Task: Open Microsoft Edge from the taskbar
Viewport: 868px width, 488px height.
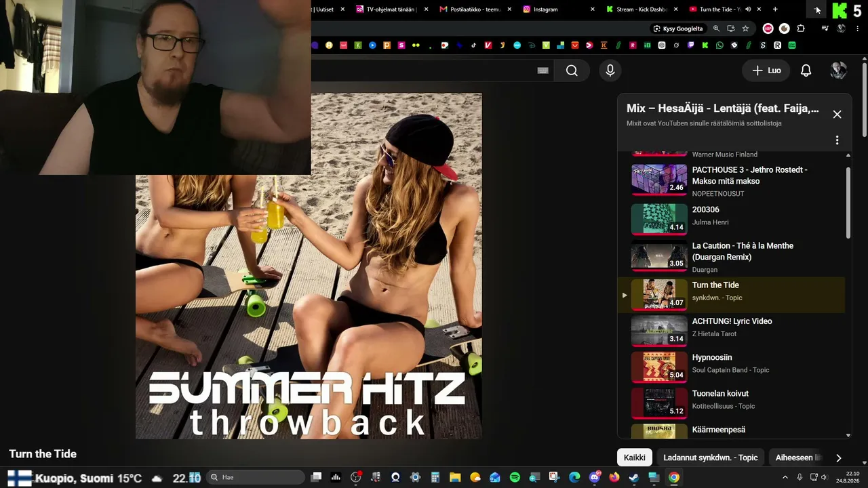Action: [x=574, y=477]
